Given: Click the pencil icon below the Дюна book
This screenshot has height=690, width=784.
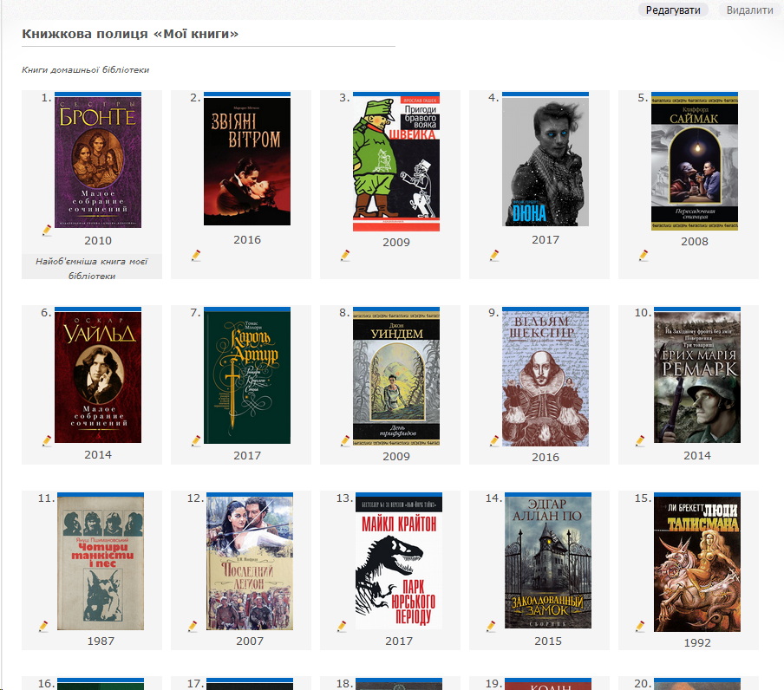Looking at the screenshot, I should [x=494, y=256].
